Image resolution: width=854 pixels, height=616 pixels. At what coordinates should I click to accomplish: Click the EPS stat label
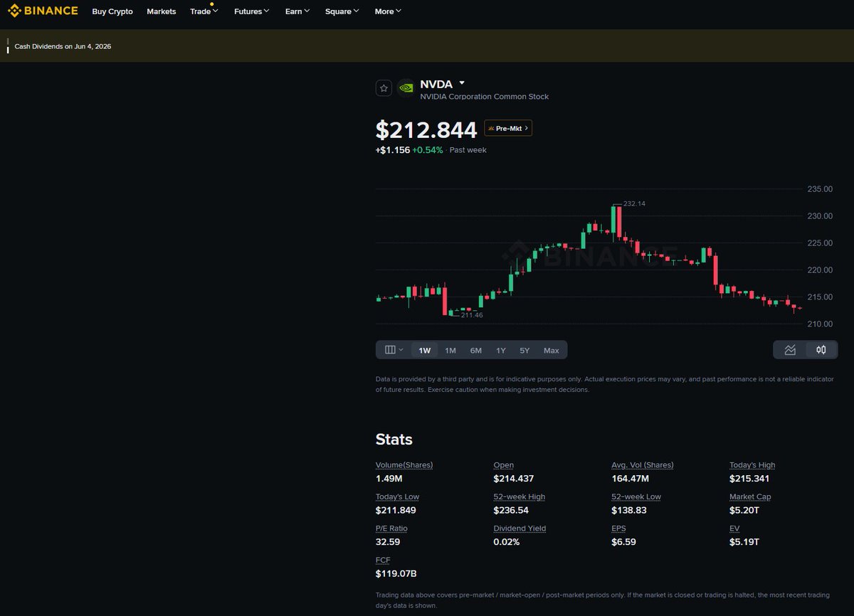[619, 529]
